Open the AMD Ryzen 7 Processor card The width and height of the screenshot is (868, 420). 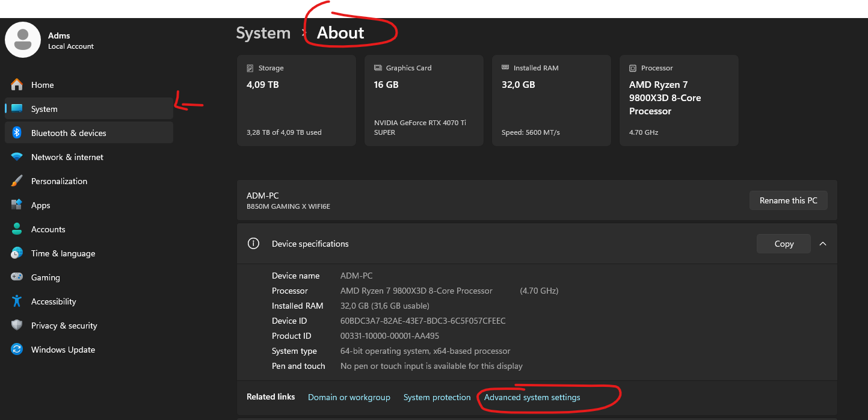679,100
